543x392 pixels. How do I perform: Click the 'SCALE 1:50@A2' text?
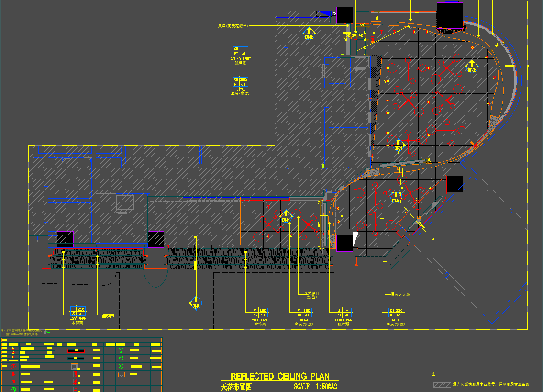click(x=315, y=386)
